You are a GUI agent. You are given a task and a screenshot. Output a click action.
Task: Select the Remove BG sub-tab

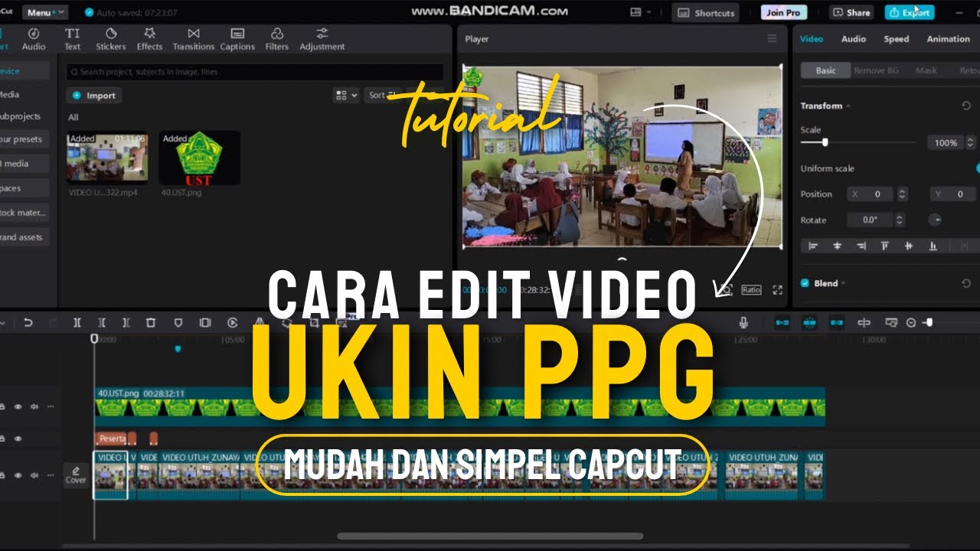pyautogui.click(x=876, y=70)
